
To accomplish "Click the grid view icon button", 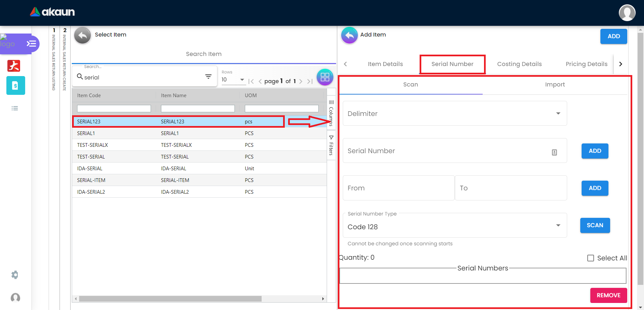I will point(325,77).
